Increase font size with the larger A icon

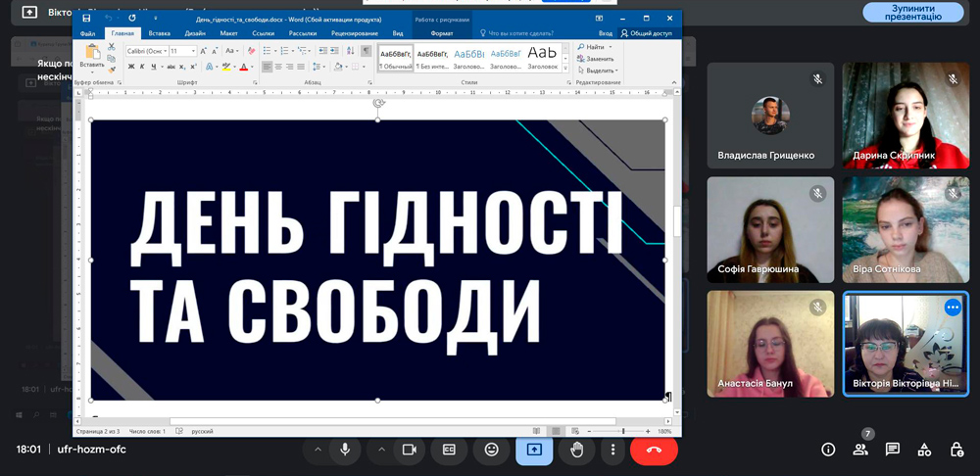[x=204, y=51]
